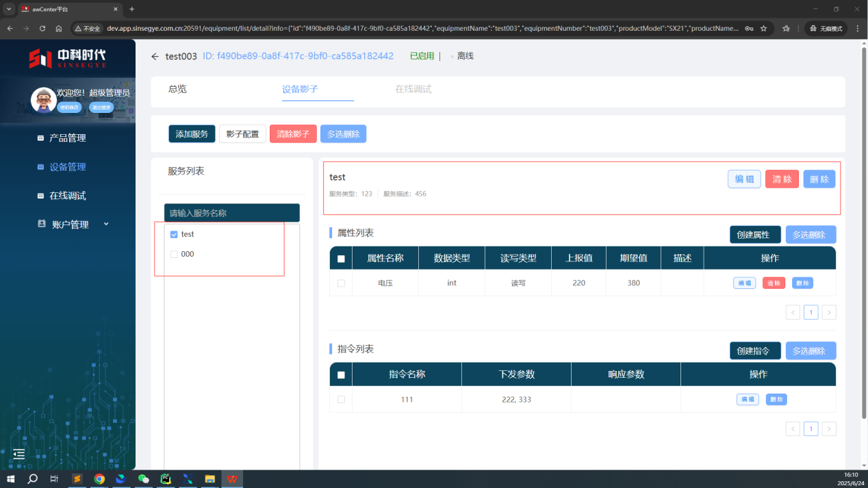868x488 pixels.
Task: Click the 添加服务 button
Action: point(192,134)
